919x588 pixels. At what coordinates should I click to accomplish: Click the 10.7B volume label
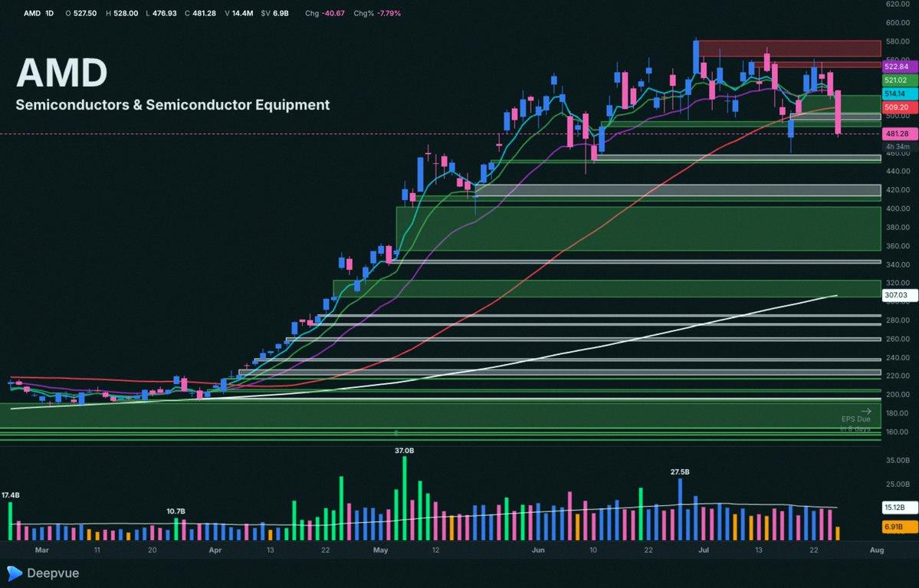[176, 511]
